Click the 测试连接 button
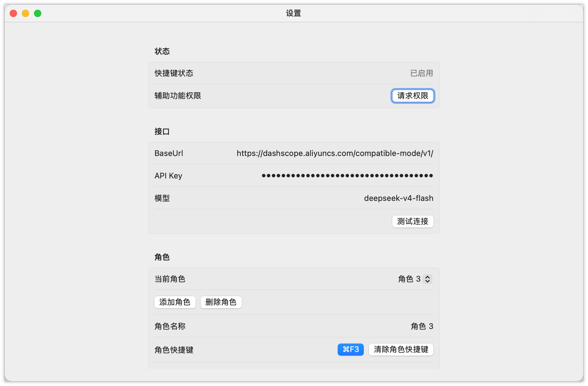588x386 pixels. click(413, 222)
